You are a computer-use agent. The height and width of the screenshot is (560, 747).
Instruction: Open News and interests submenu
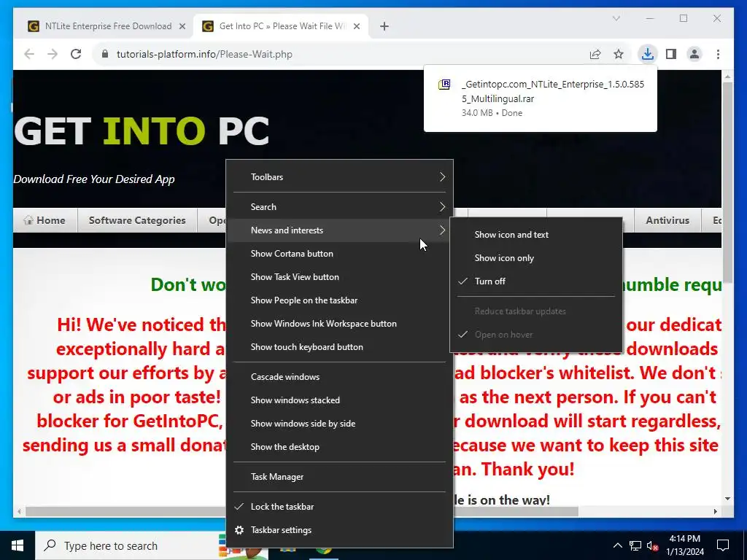pyautogui.click(x=339, y=230)
